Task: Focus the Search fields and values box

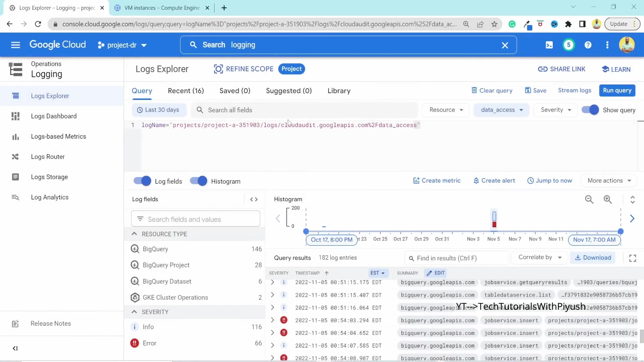Action: 196,219
